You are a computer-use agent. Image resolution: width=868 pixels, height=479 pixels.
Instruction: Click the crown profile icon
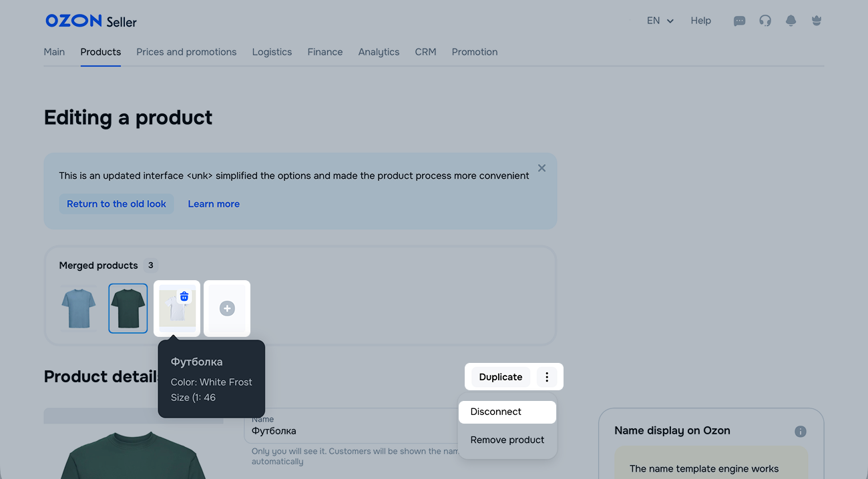[816, 21]
